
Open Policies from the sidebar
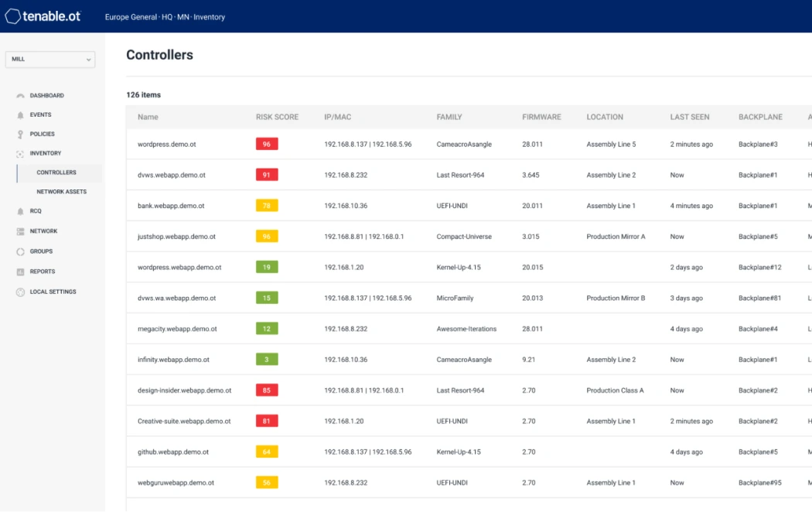pos(42,134)
